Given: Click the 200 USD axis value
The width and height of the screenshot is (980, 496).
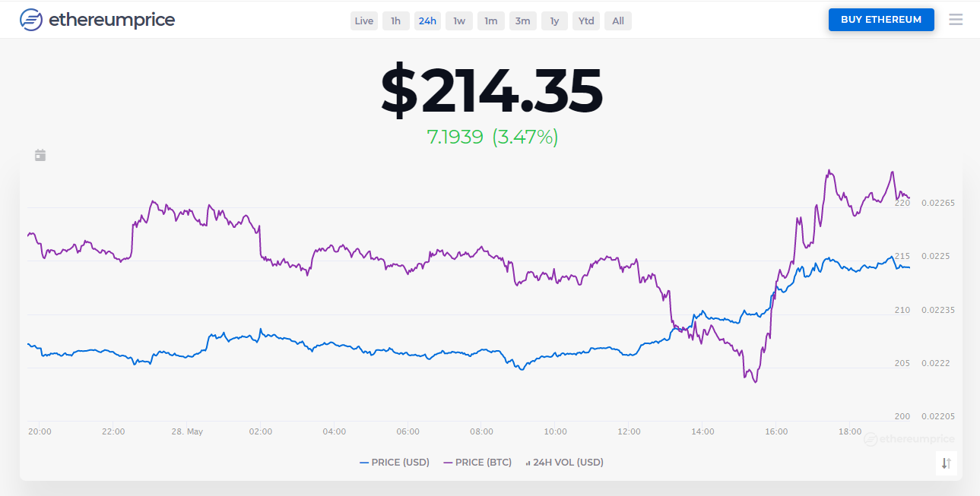Looking at the screenshot, I should [902, 416].
